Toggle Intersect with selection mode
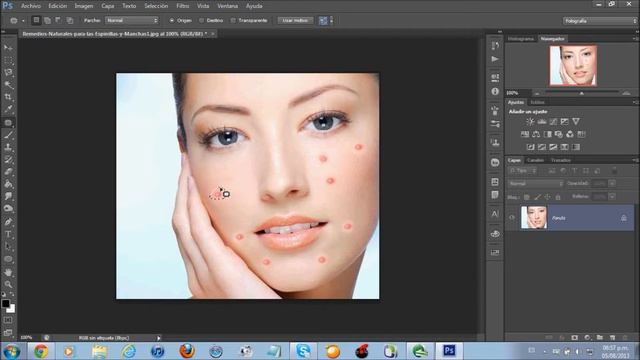The width and height of the screenshot is (640, 360). pyautogui.click(x=70, y=20)
